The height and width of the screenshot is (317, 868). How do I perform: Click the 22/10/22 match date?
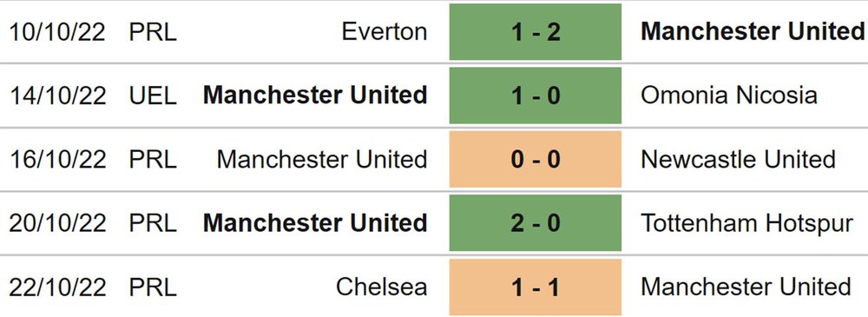tap(57, 287)
